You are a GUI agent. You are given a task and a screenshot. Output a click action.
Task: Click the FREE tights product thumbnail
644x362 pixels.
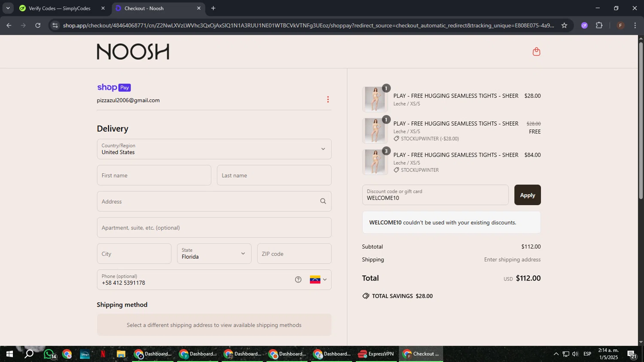point(375,130)
